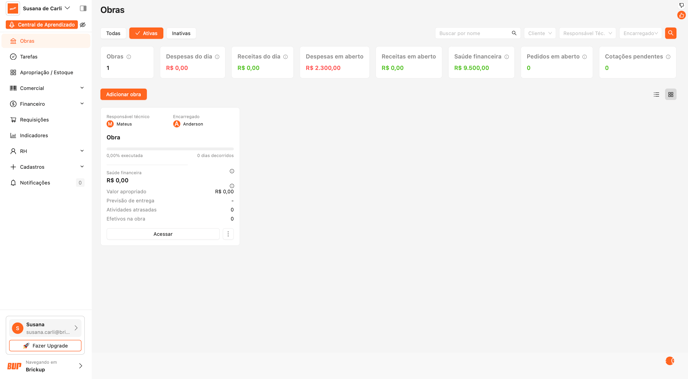Click the Adicionar obra button
Viewport: 688px width, 379px height.
coord(123,94)
